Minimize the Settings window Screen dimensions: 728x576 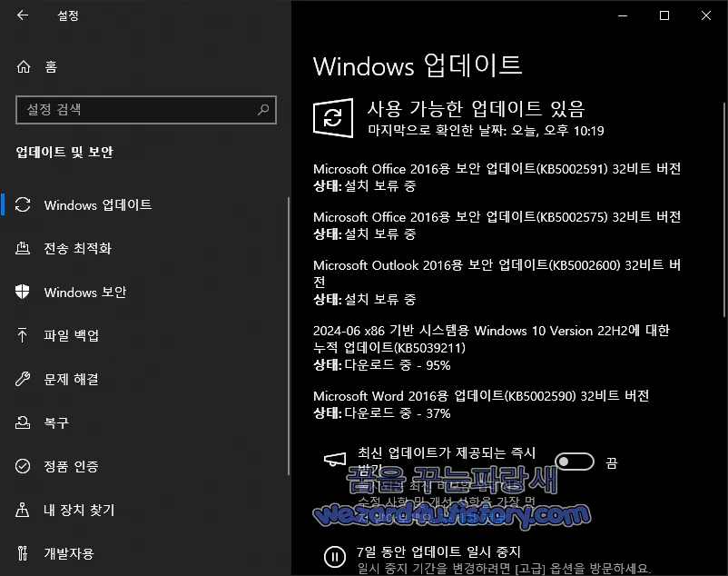point(623,15)
